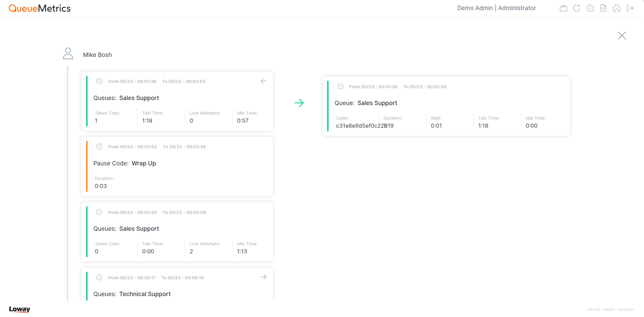Viewport: 644px width, 317px height.
Task: Select Demo Admin in the top bar
Action: (475, 8)
